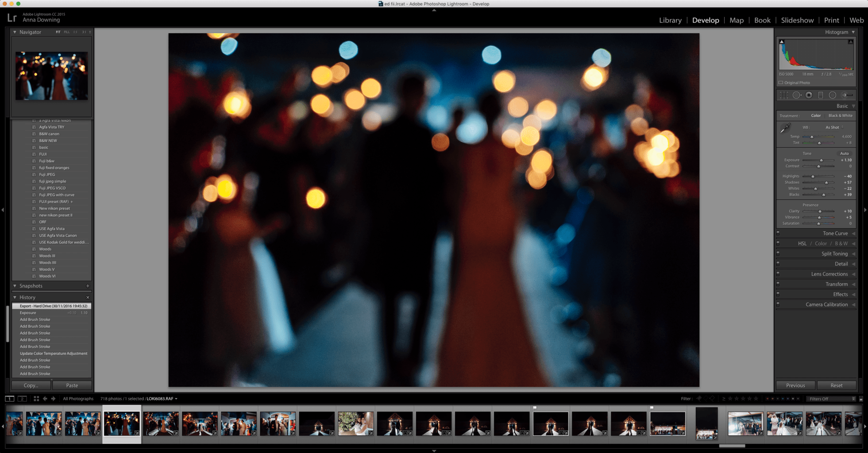Image resolution: width=868 pixels, height=453 pixels.
Task: Adjust the Shadows slider handle
Action: (x=826, y=182)
